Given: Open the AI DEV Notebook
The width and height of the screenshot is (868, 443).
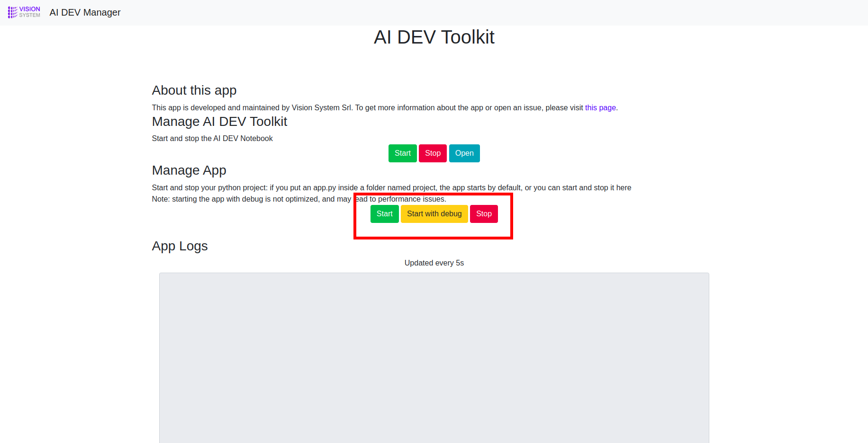Looking at the screenshot, I should click(464, 153).
